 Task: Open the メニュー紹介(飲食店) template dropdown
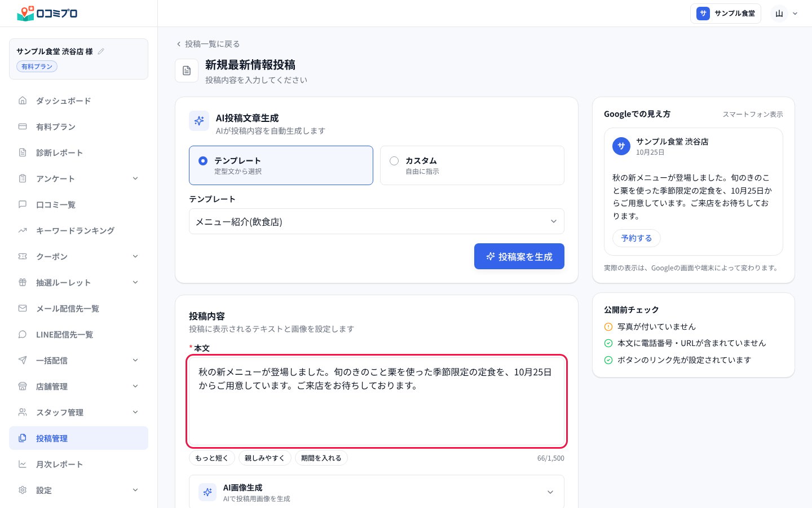[x=376, y=221]
